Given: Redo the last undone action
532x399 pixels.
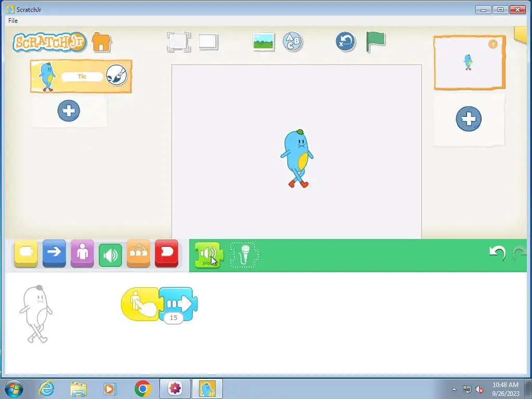Looking at the screenshot, I should (x=520, y=254).
